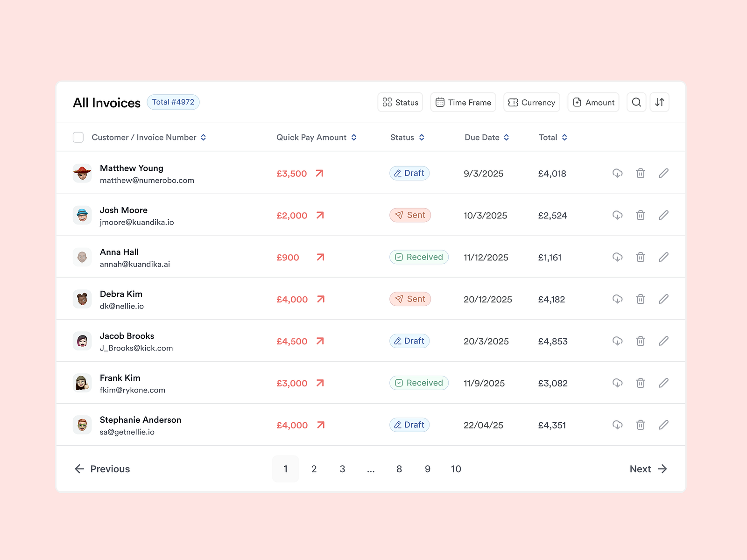Open the search icon in the toolbar
The image size is (747, 560).
pyautogui.click(x=636, y=102)
